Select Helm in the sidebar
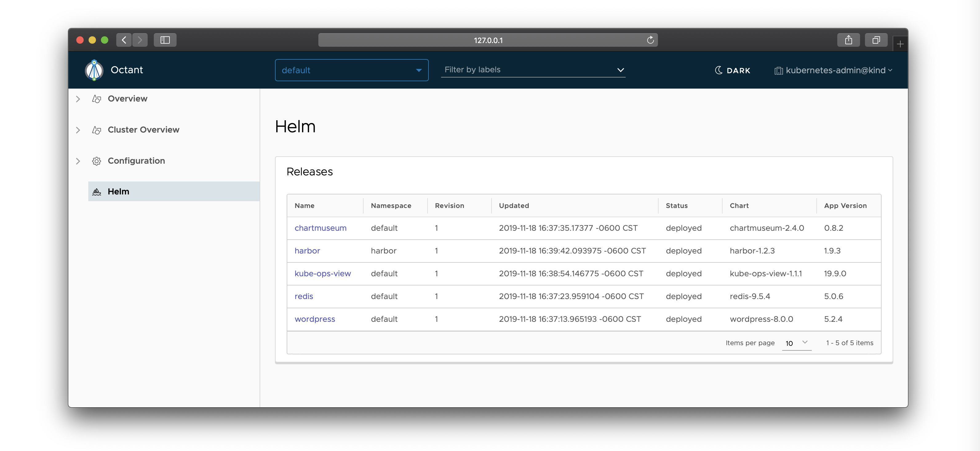Screen dimensions: 980x451 (x=174, y=191)
